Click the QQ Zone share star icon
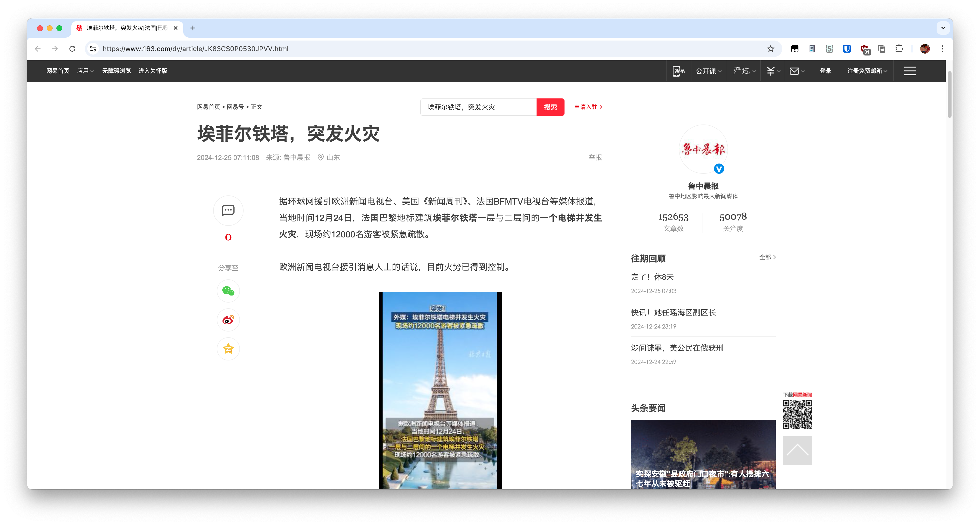The height and width of the screenshot is (525, 980). [228, 348]
